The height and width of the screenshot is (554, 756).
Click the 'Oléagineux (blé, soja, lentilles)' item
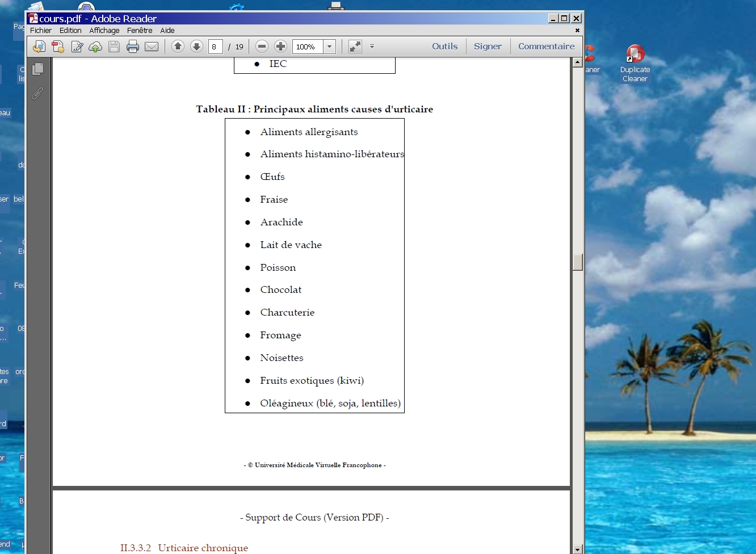(x=330, y=403)
